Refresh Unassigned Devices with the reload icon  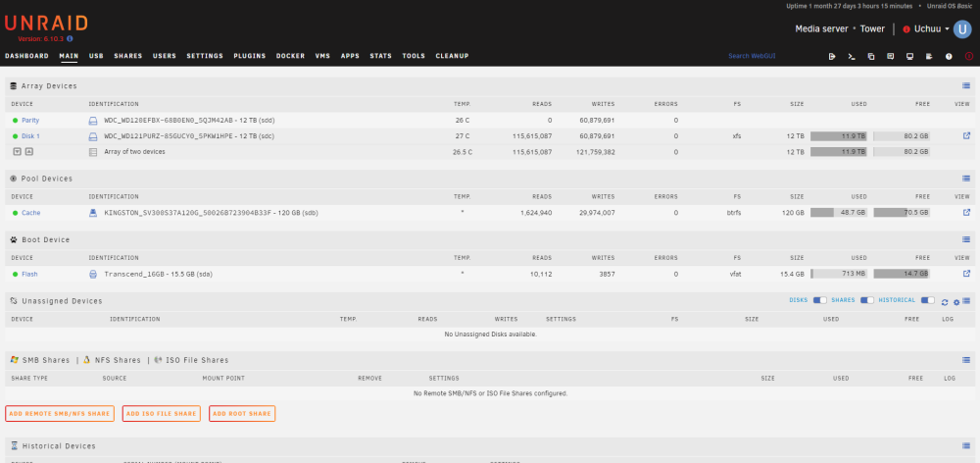tap(945, 302)
